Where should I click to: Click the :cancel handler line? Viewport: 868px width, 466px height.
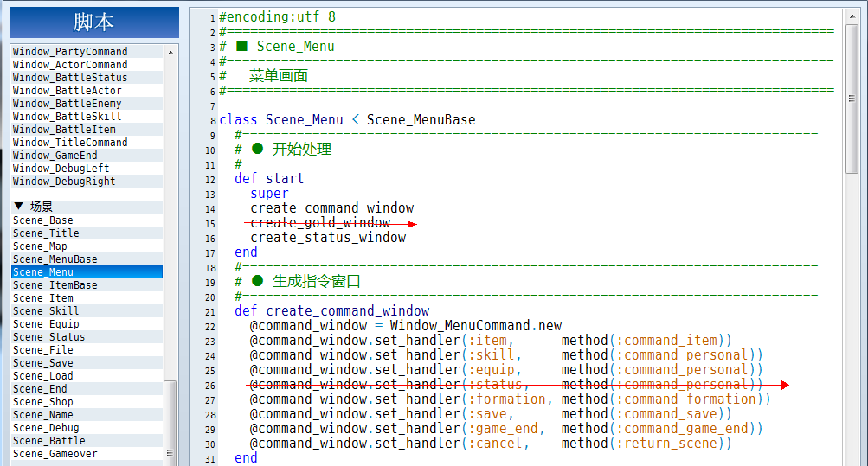pyautogui.click(x=491, y=444)
